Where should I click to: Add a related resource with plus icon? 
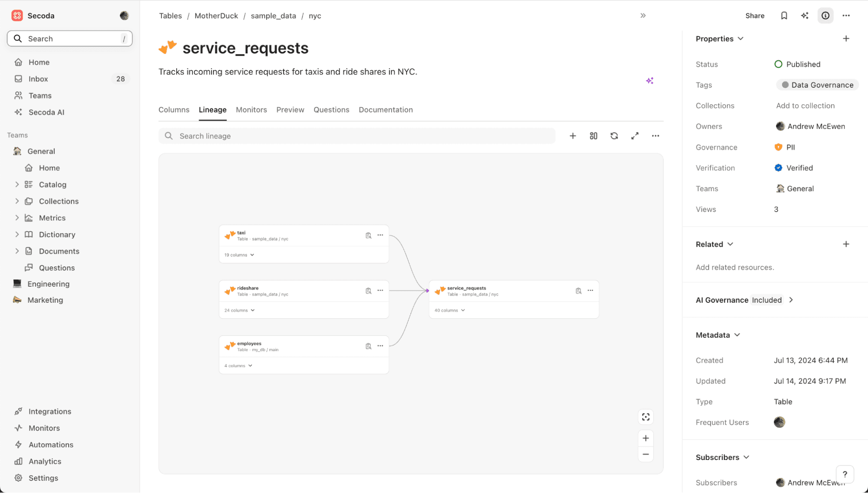click(x=846, y=244)
